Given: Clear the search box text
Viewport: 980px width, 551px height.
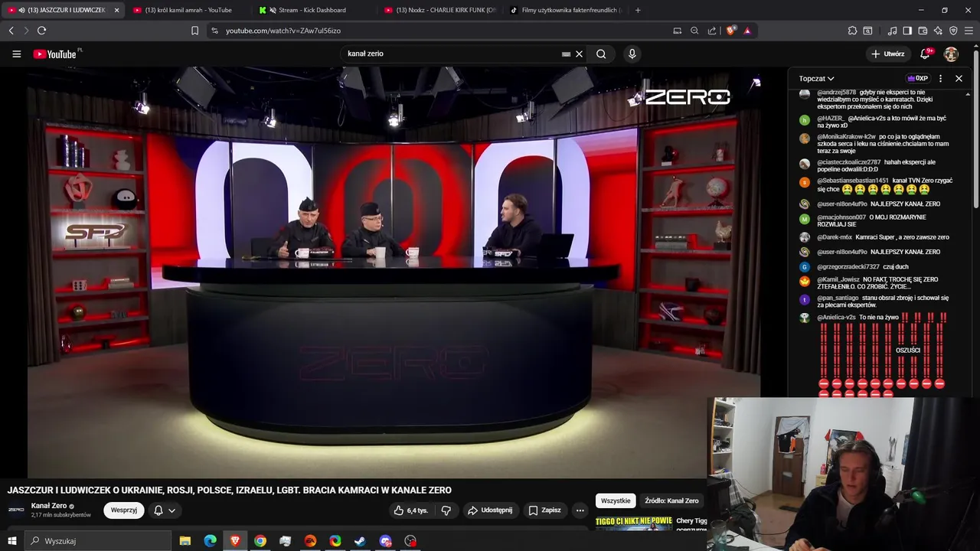Looking at the screenshot, I should click(x=580, y=54).
